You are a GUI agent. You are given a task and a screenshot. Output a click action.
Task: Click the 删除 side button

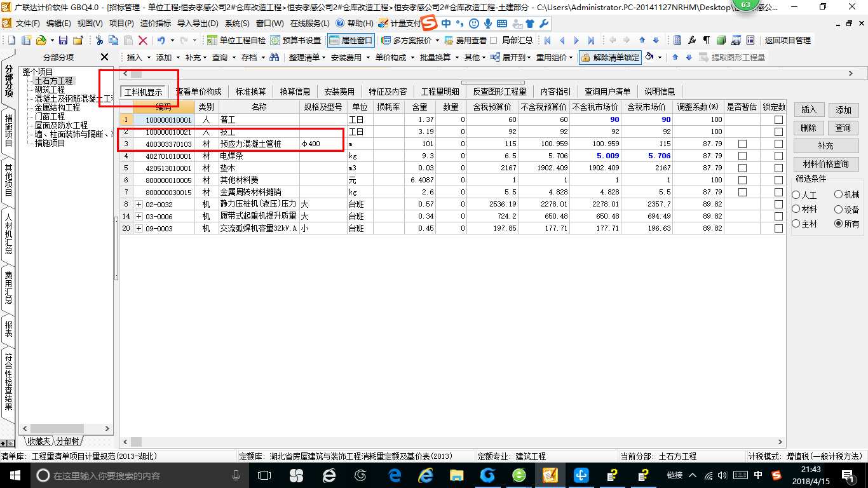coord(809,128)
